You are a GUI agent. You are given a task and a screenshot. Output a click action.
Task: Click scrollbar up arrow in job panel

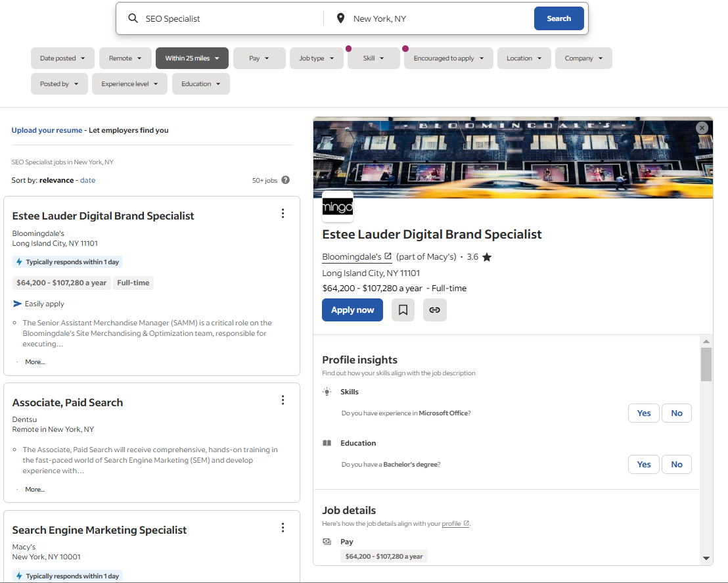tap(706, 341)
